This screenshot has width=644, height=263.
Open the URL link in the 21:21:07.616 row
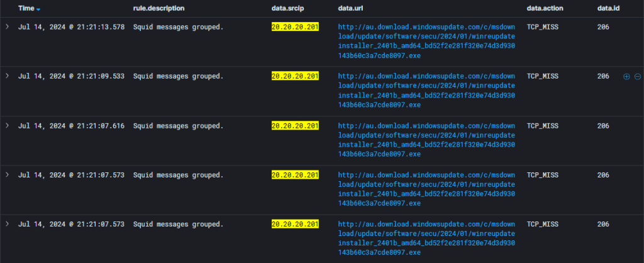coord(426,140)
